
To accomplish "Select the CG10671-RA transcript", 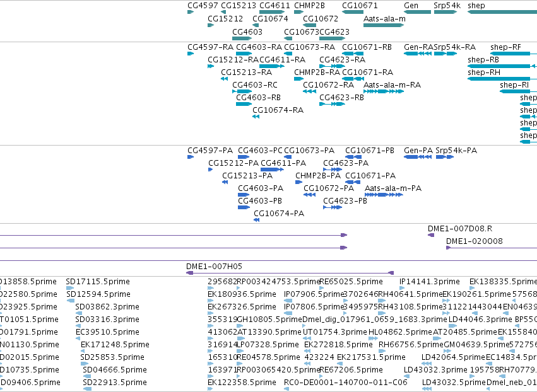I will click(353, 79).
